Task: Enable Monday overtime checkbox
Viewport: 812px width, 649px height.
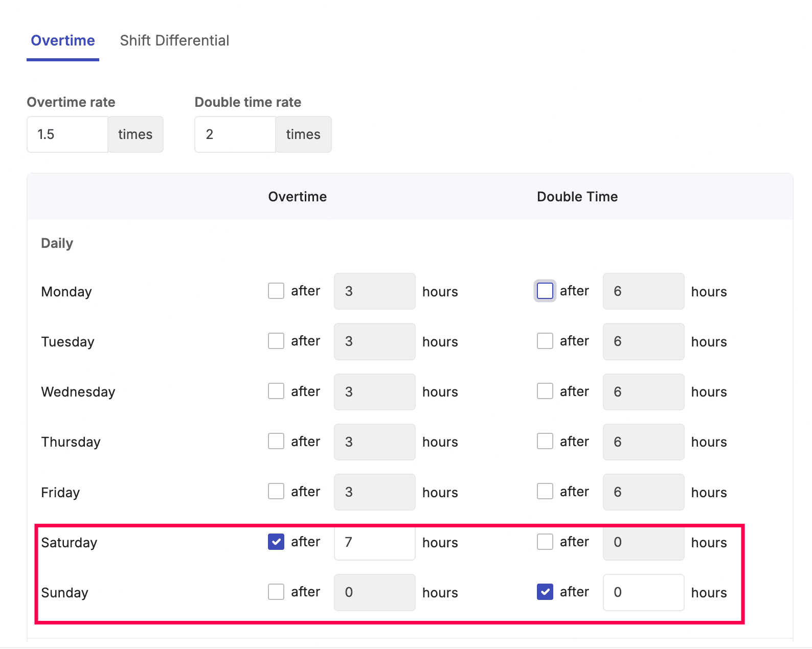Action: pyautogui.click(x=276, y=291)
